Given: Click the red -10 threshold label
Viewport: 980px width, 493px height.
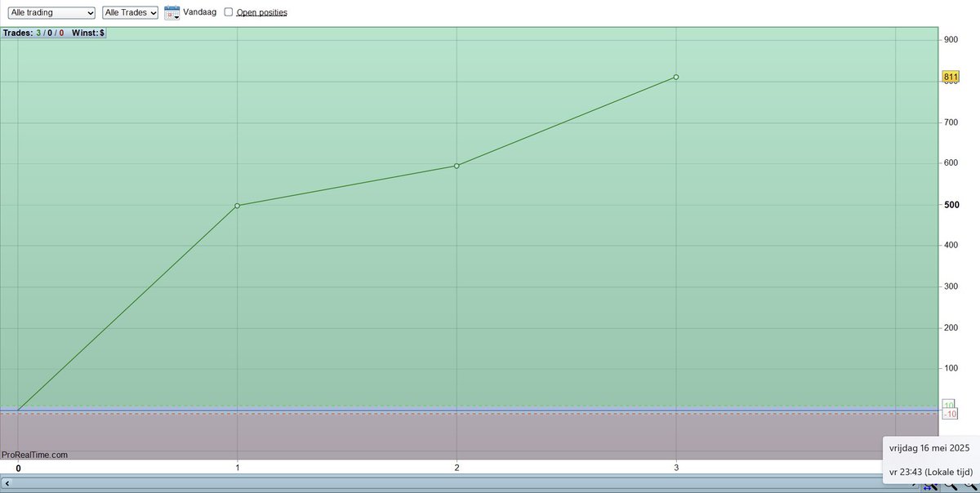Looking at the screenshot, I should tap(951, 414).
